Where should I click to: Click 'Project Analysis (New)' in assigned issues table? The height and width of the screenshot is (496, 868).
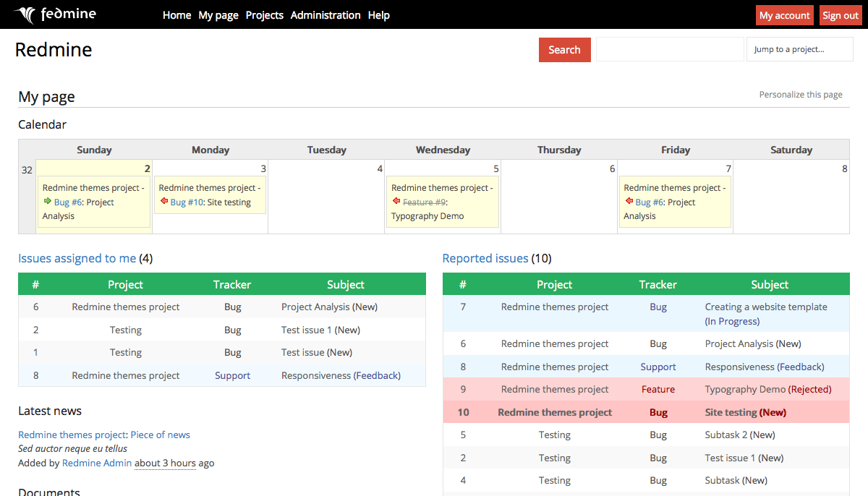click(329, 307)
